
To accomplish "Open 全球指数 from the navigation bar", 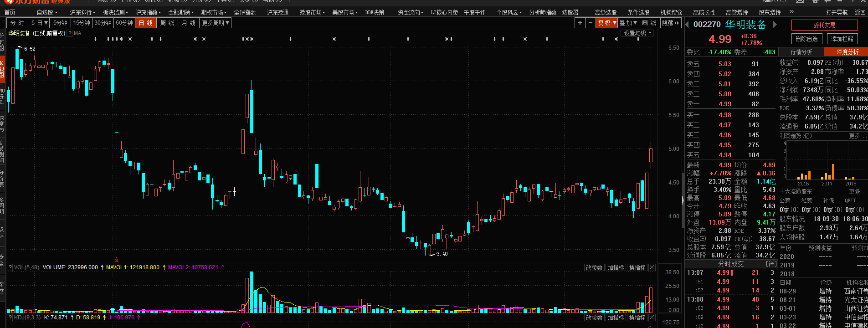I will point(245,12).
